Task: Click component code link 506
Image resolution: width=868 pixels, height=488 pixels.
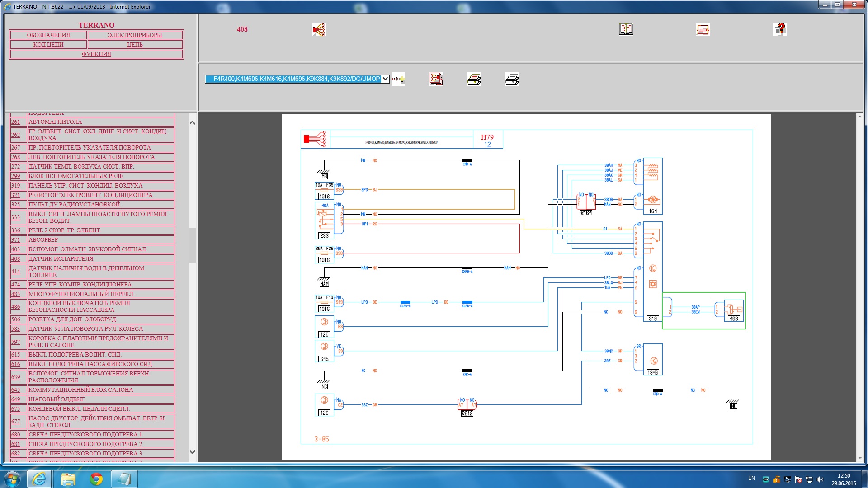Action: pos(16,319)
